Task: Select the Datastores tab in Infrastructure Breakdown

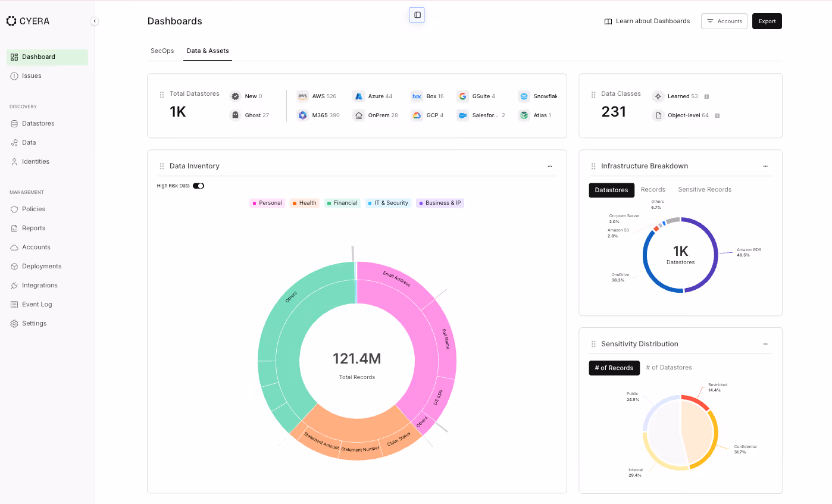Action: [x=611, y=190]
